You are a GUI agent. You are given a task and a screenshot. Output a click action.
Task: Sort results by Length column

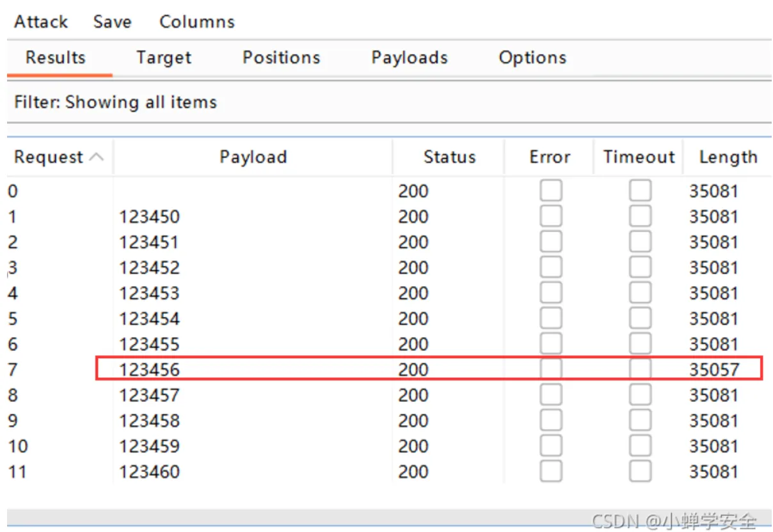[x=728, y=157]
